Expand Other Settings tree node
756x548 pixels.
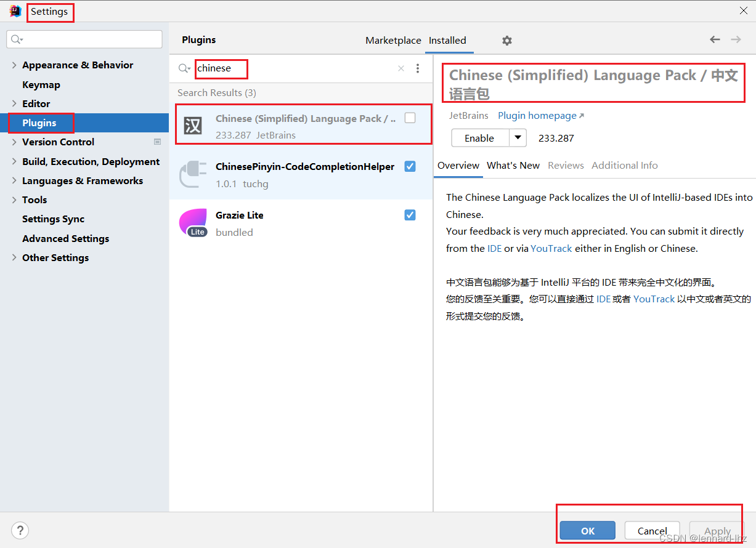(14, 257)
